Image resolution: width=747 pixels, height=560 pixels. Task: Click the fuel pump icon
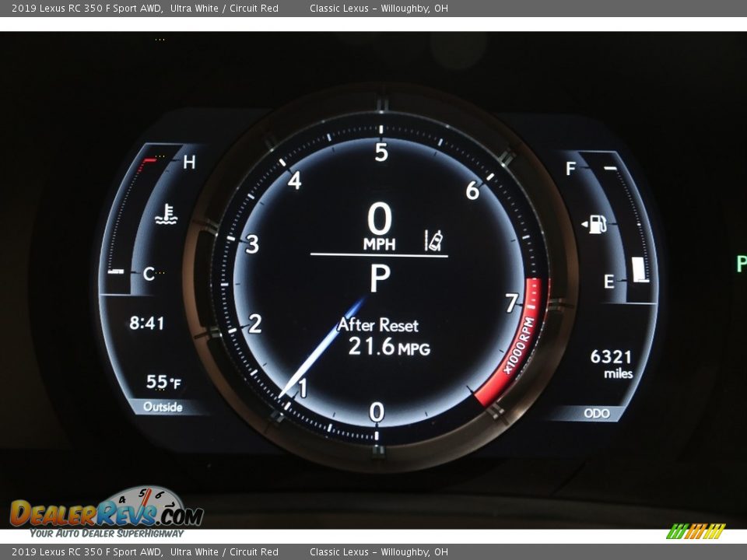(x=594, y=224)
